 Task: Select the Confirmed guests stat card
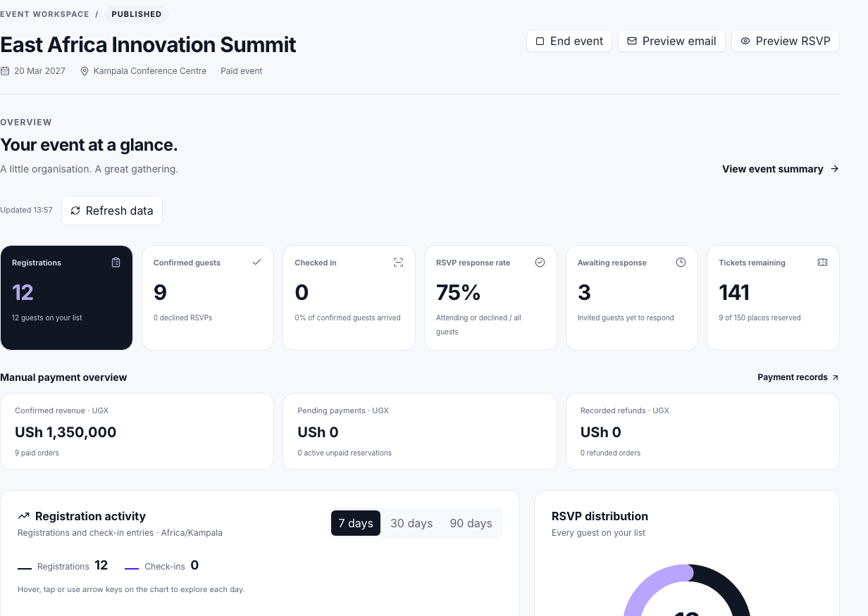208,298
